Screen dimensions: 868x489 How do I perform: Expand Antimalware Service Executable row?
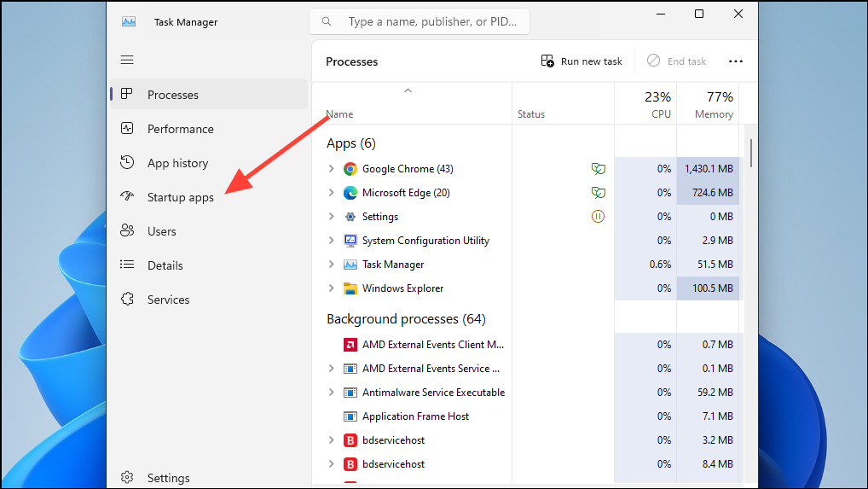pyautogui.click(x=331, y=392)
